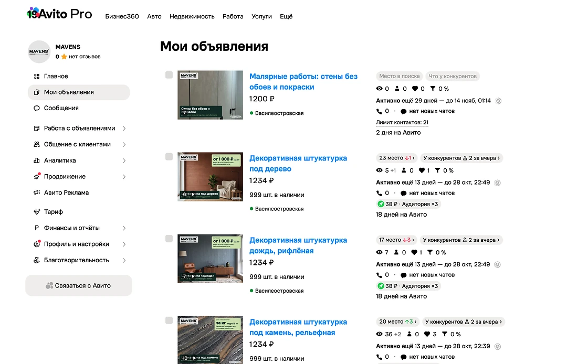This screenshot has width=588, height=364.
Task: Click the MAVENS profile name
Action: (x=68, y=47)
